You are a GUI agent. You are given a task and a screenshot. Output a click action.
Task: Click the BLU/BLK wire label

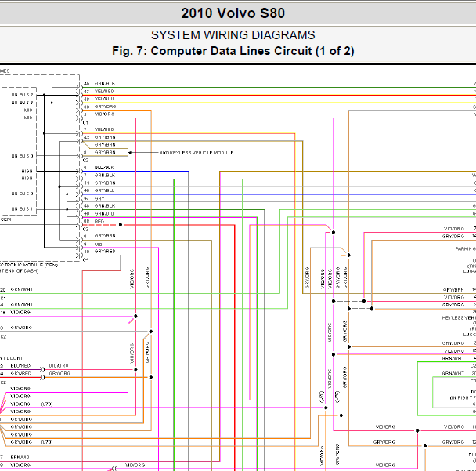[104, 168]
